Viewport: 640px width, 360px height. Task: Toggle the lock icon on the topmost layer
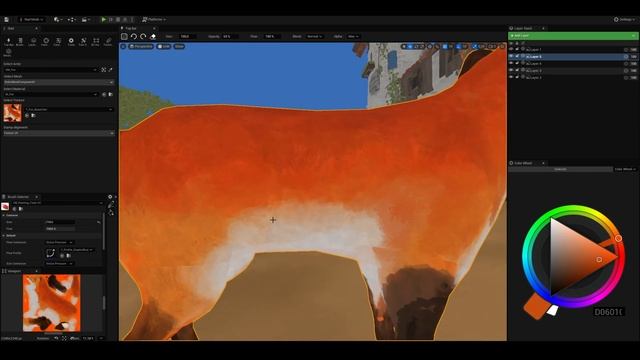(517, 49)
